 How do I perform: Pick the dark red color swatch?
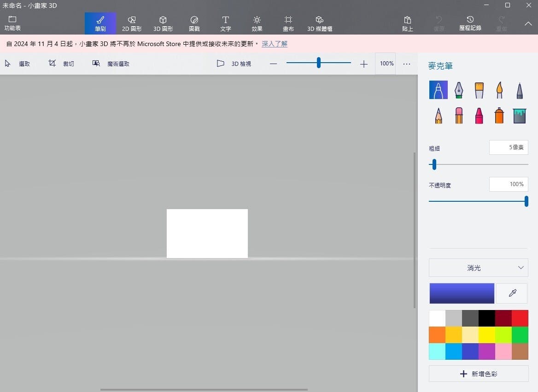(503, 318)
